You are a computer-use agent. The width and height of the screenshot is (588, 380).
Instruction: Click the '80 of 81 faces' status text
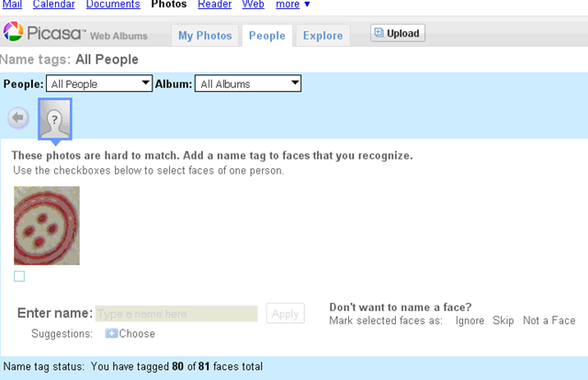(217, 366)
